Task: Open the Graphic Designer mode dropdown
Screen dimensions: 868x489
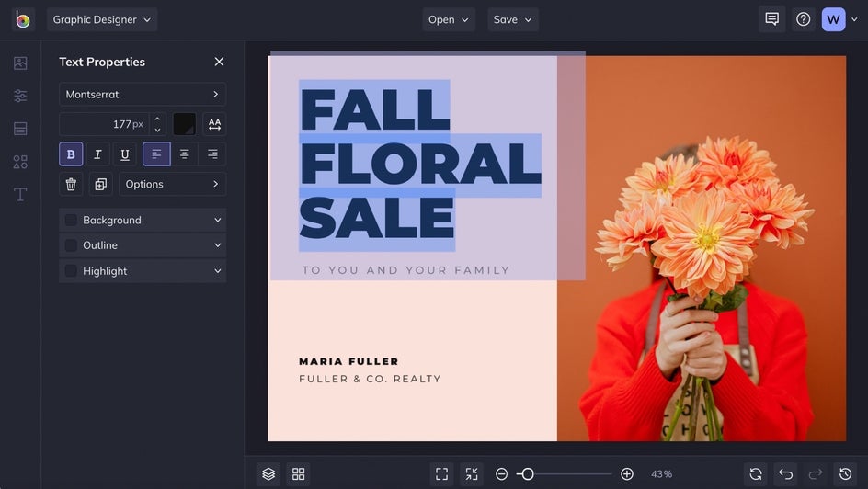Action: click(102, 19)
